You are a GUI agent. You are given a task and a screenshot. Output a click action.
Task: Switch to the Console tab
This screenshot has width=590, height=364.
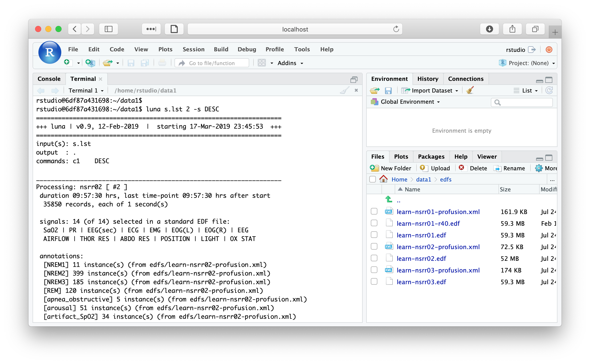(49, 79)
